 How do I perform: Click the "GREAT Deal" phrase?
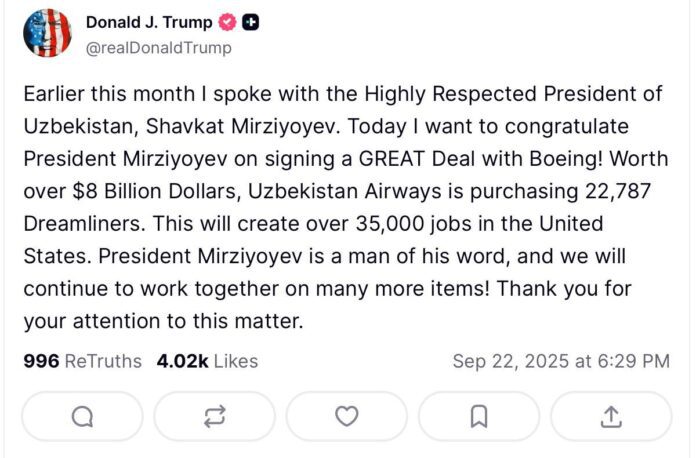point(403,159)
